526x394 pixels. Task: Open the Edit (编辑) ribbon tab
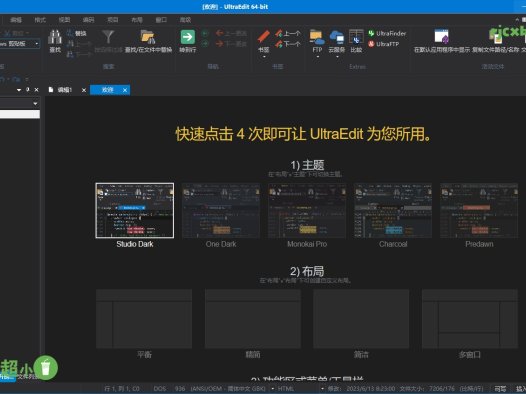click(16, 20)
